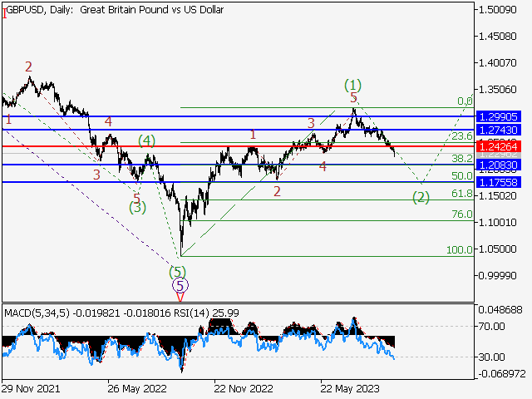Click the red 1.24264 price level label
The image size is (532, 399).
click(x=499, y=146)
